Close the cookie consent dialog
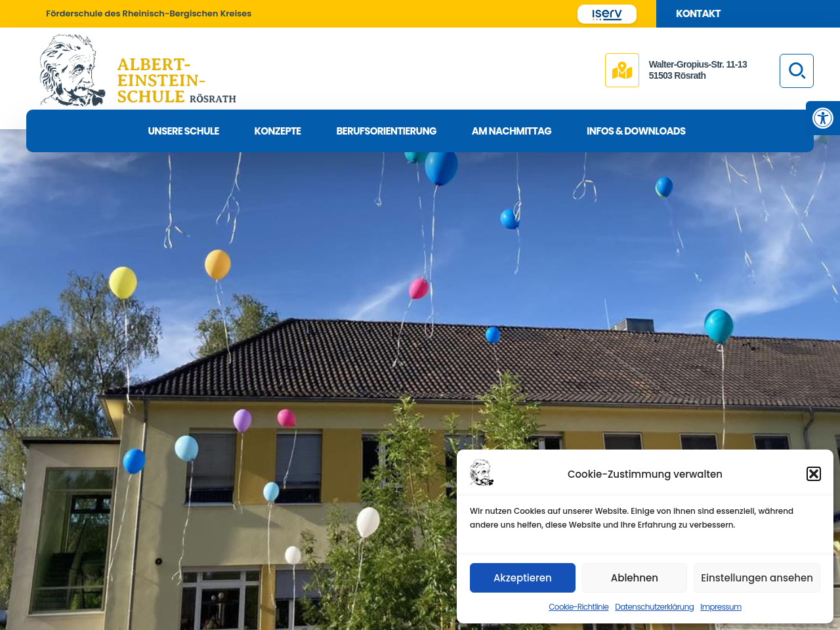This screenshot has height=630, width=840. [814, 474]
